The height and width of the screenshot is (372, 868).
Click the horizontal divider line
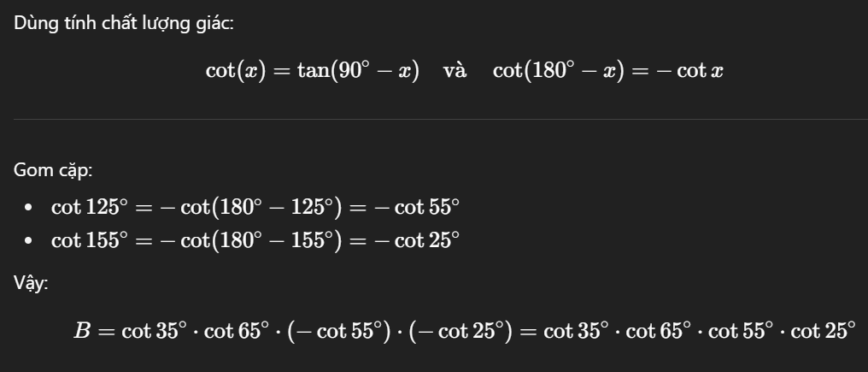coord(434,119)
